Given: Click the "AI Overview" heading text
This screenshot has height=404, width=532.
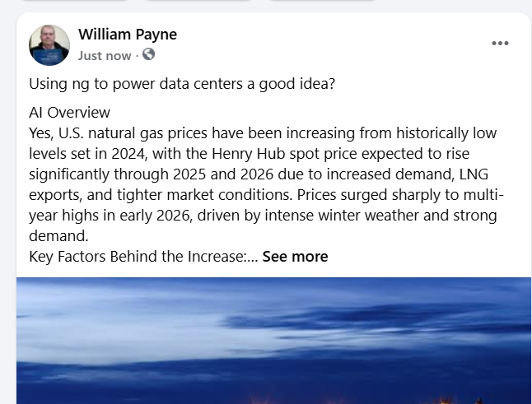Looking at the screenshot, I should click(x=69, y=113).
